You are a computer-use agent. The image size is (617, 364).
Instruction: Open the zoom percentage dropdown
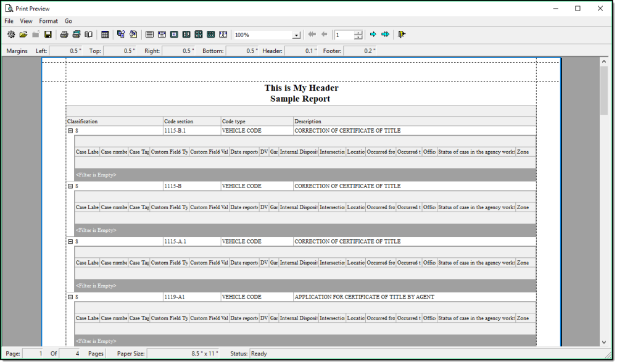[x=296, y=36]
